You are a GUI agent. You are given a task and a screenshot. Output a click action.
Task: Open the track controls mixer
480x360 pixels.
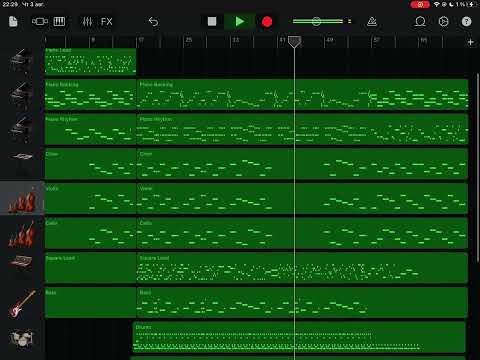tap(87, 22)
